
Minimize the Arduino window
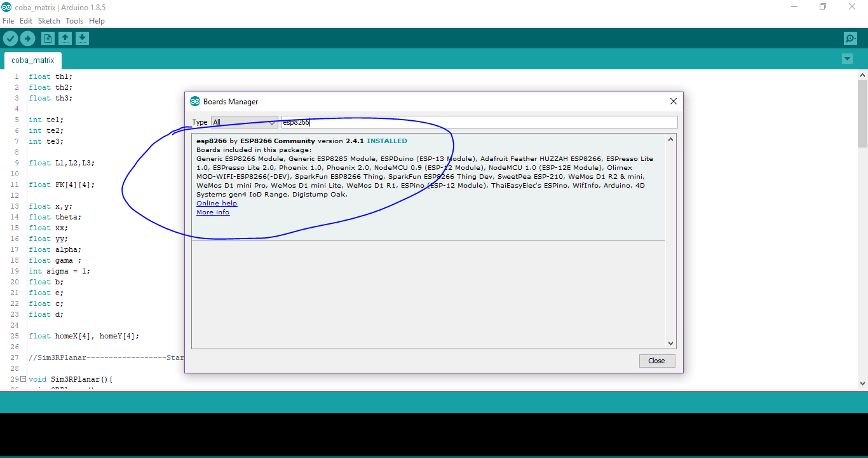point(794,7)
